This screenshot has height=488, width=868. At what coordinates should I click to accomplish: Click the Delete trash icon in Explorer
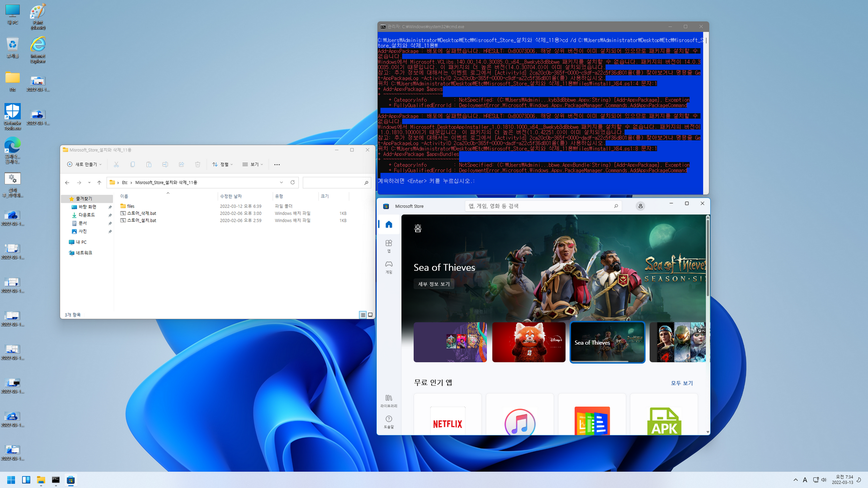[x=198, y=165]
